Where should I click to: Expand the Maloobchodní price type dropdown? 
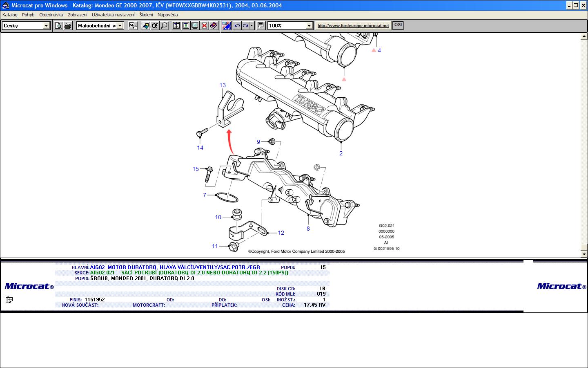coord(120,26)
